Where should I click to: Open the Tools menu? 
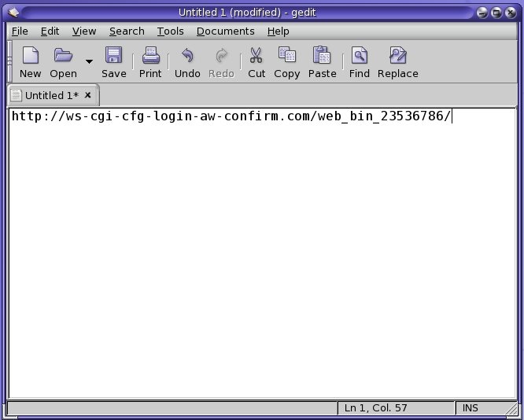point(171,31)
